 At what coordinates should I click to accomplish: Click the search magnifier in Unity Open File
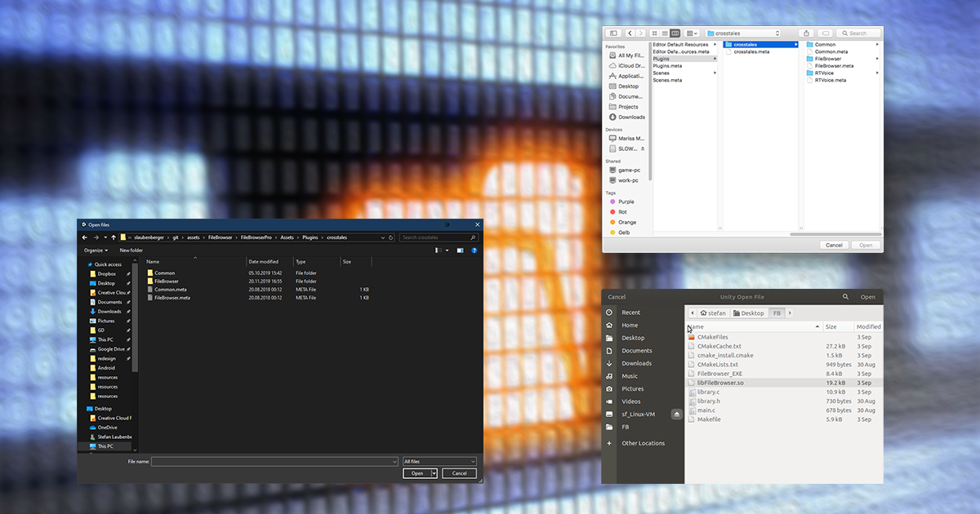tap(845, 297)
